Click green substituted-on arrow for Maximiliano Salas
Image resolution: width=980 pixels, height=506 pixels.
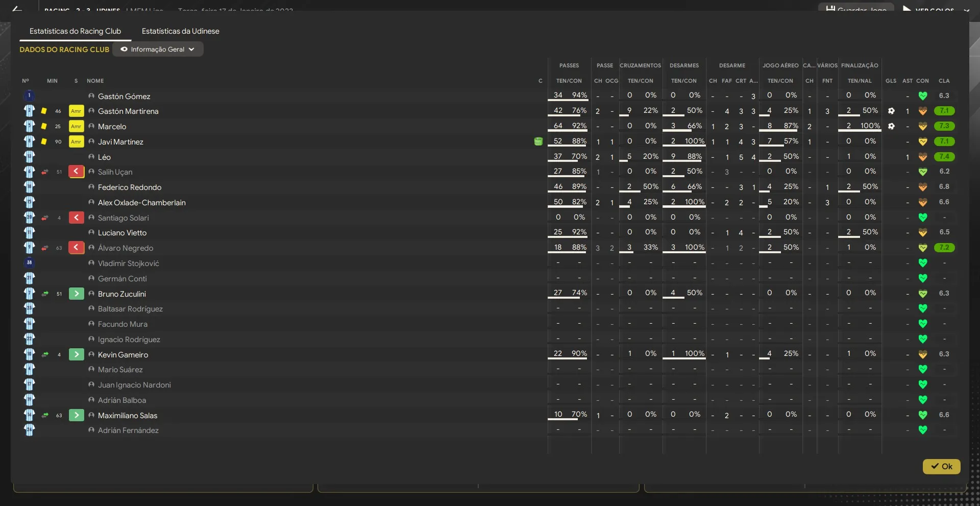coord(76,415)
